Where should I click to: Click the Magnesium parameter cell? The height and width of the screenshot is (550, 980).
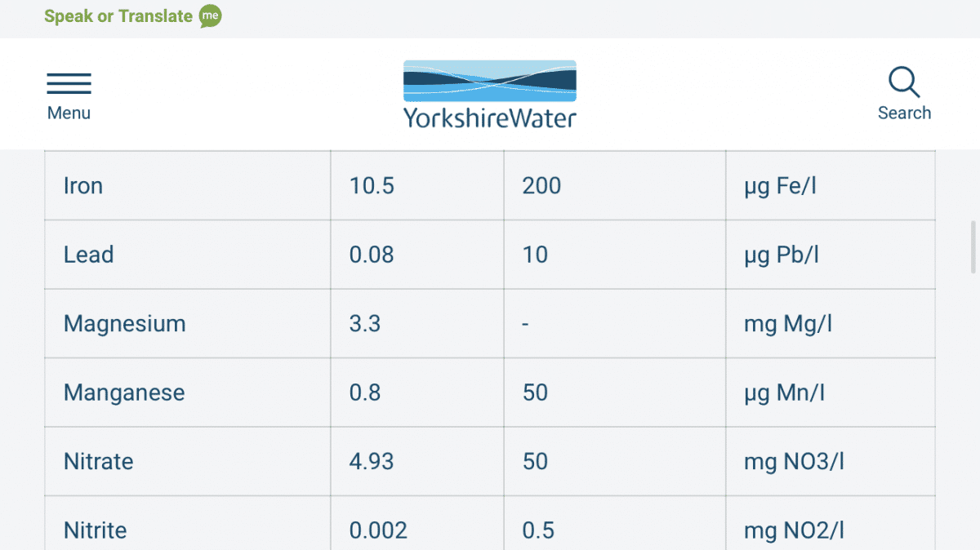[188, 323]
